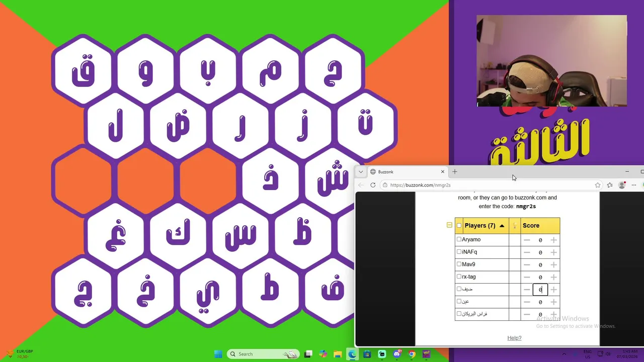Click the taskbar Search box

coord(263,354)
